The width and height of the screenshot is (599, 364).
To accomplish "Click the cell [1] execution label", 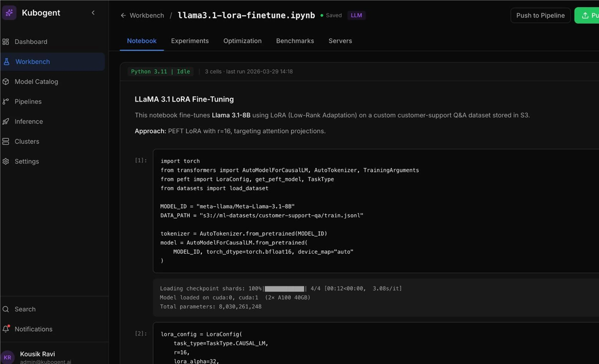I will [141, 160].
